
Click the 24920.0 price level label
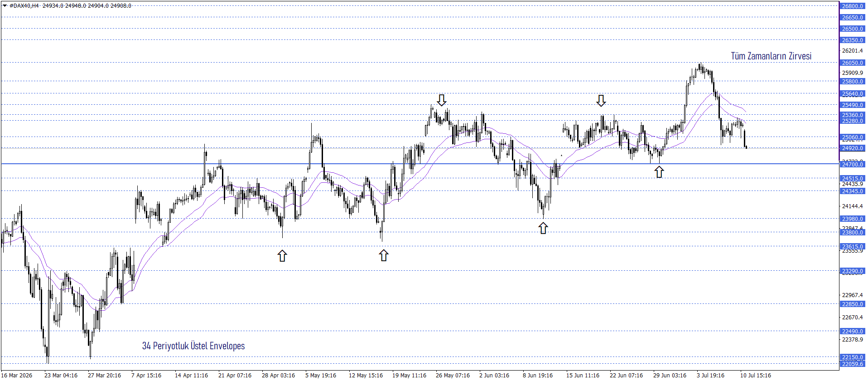point(853,148)
